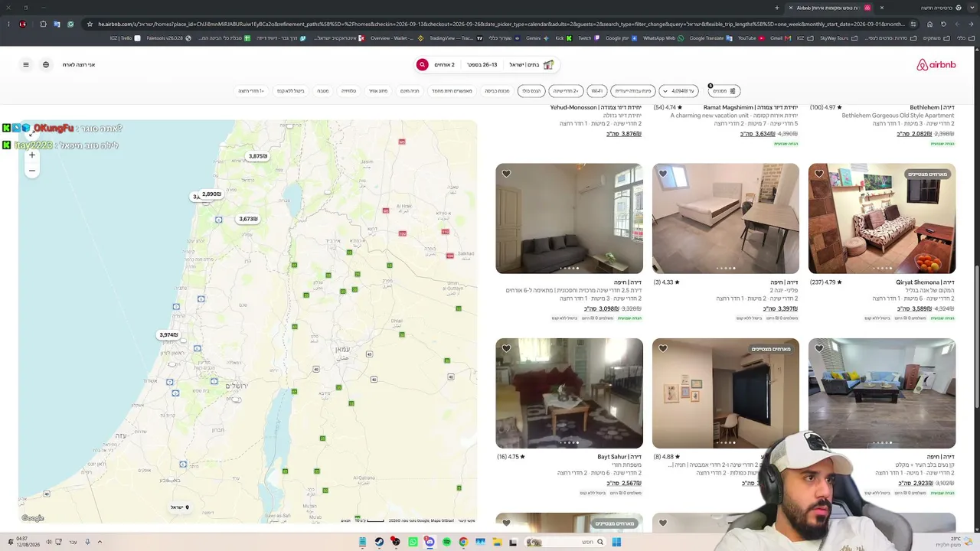980x551 pixels.
Task: Zoom out on the map
Action: pyautogui.click(x=32, y=171)
